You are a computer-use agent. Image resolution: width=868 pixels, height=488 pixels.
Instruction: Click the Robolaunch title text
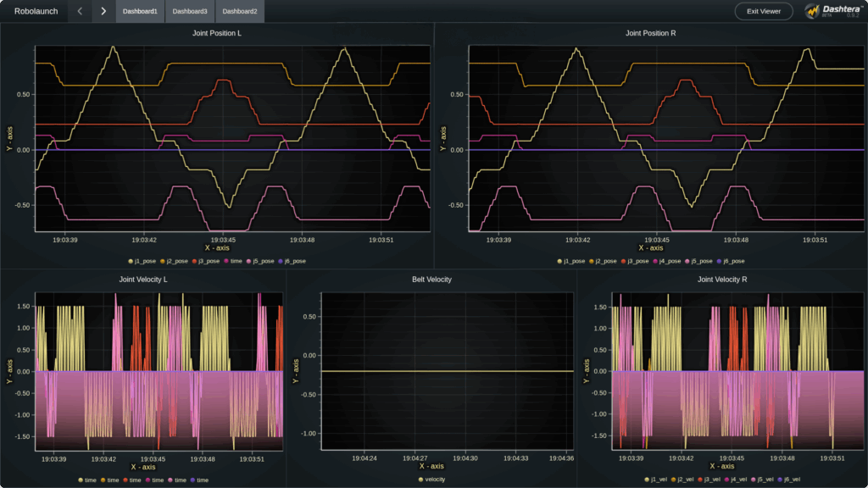35,11
